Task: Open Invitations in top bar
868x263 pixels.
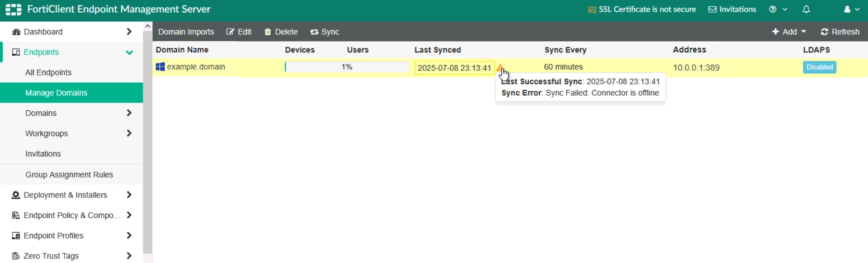Action: point(732,9)
